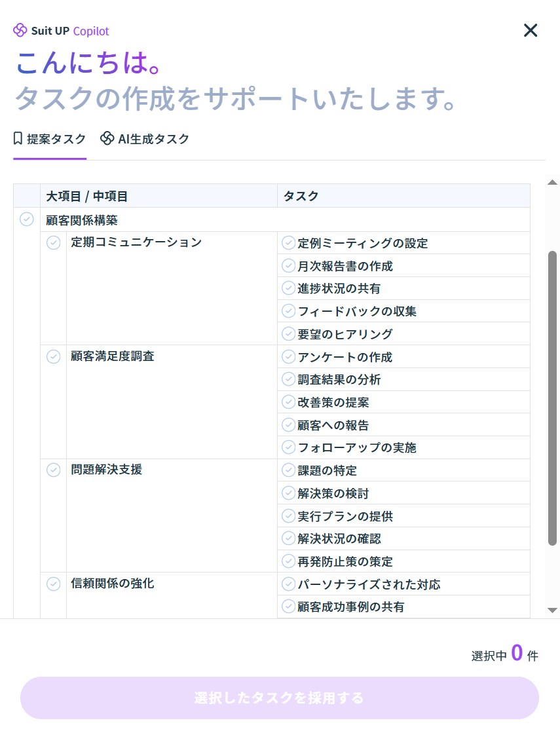Check the 顧客満足度調査 category circle
This screenshot has width=560, height=733.
coord(54,357)
